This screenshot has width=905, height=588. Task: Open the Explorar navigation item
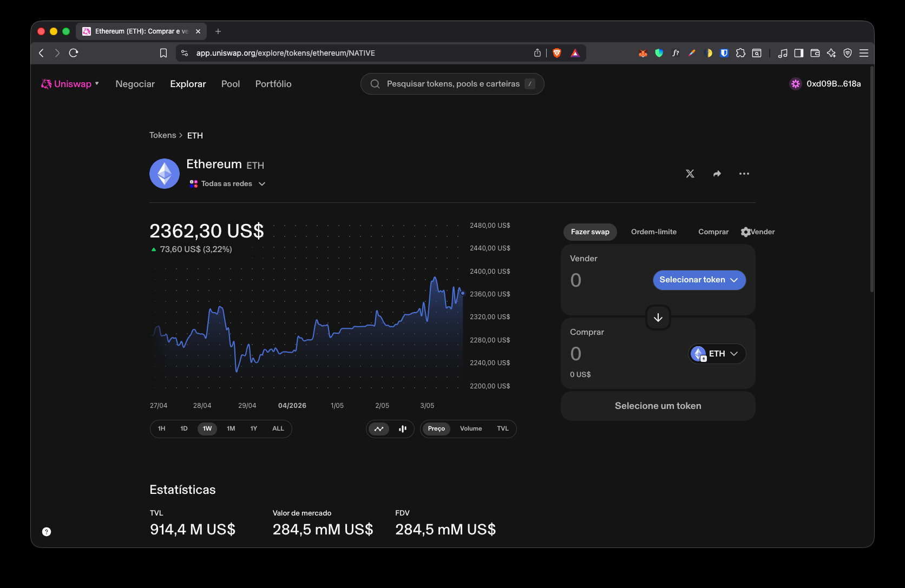[188, 84]
